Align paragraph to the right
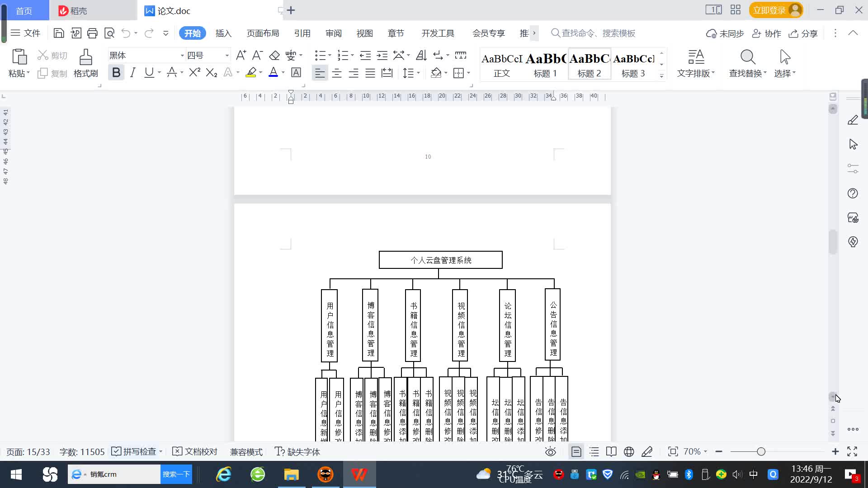Screen dimensions: 868x488 tap(354, 73)
